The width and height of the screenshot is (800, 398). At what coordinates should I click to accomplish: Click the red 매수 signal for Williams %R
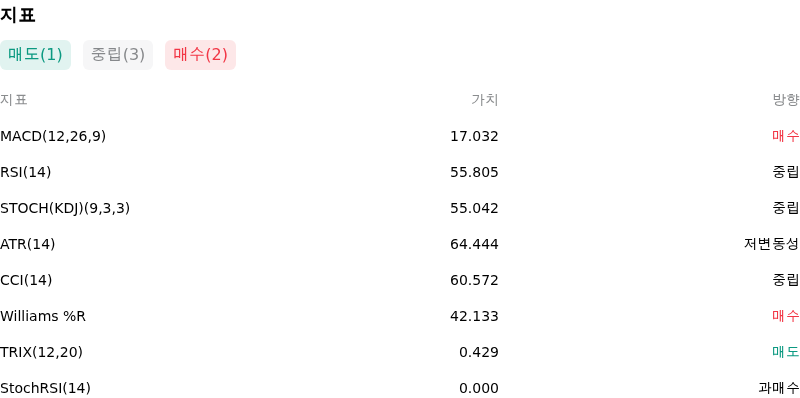pos(786,316)
